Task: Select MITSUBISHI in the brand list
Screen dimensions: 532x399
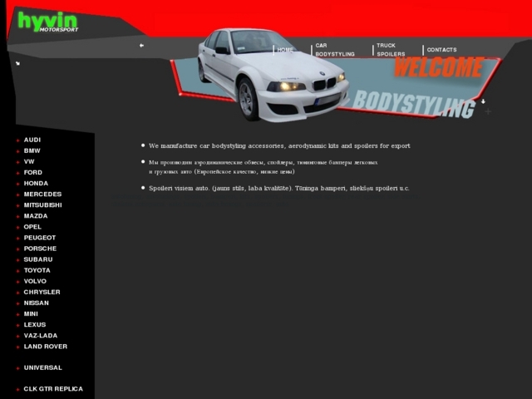Action: [x=42, y=205]
